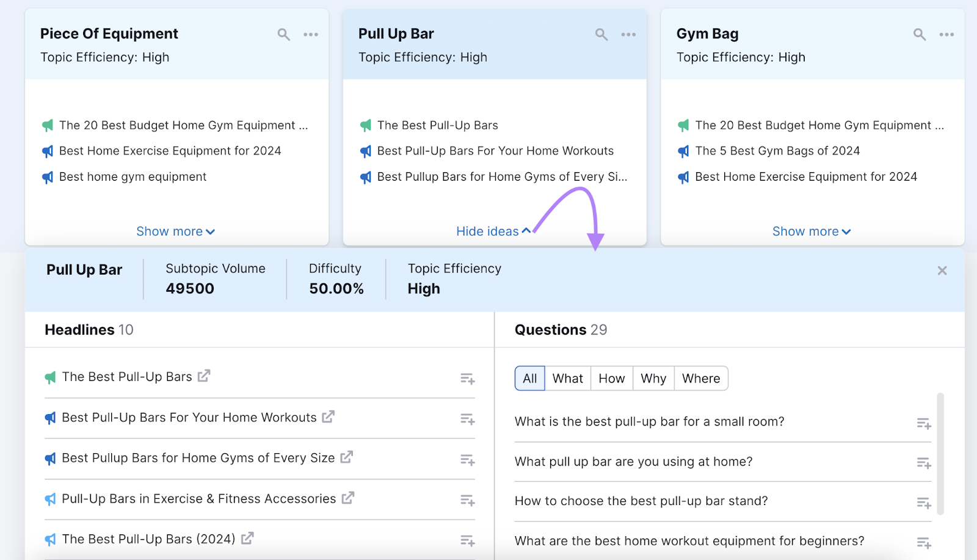Screen dimensions: 977x560
Task: Click 'Best Home Exercise Equipment for 2024' on Gym Bag card
Action: pyautogui.click(x=806, y=176)
